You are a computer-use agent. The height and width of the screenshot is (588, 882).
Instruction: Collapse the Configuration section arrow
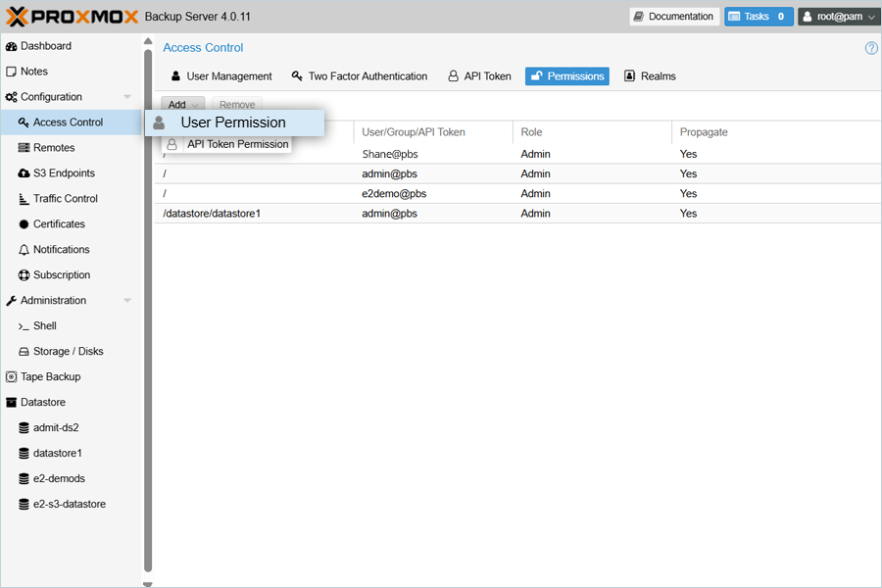(x=127, y=97)
